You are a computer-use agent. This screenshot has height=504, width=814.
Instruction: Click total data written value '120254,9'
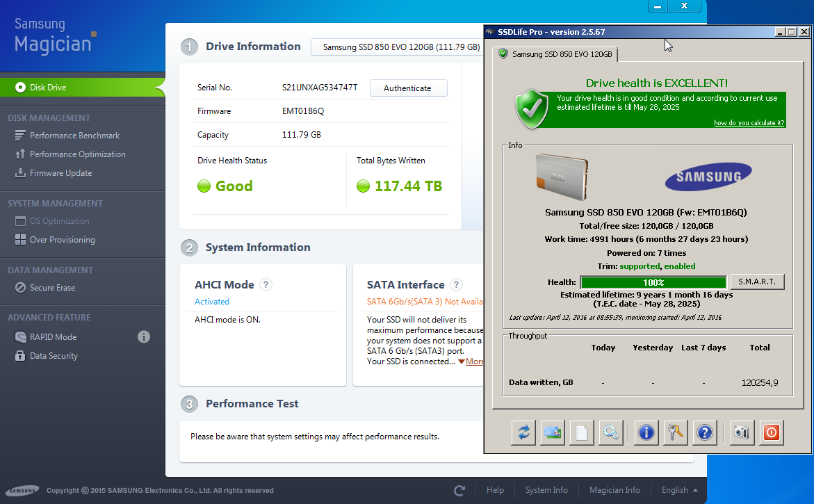coord(760,382)
